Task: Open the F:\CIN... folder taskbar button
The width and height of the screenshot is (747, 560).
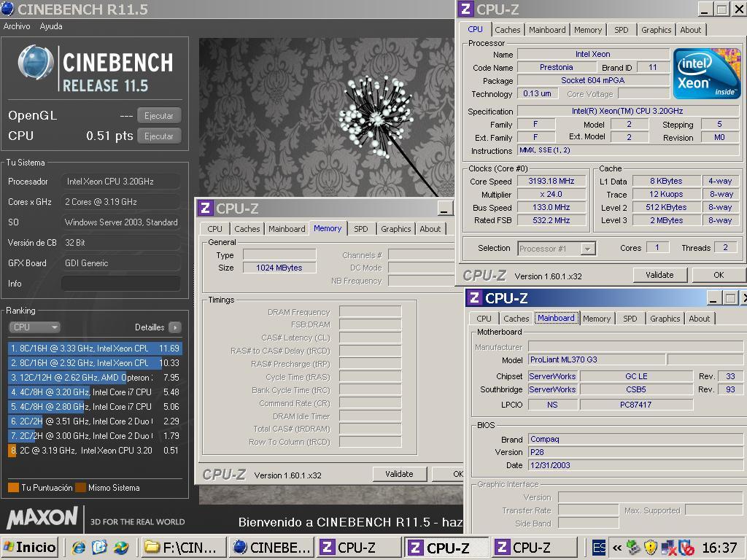Action: pyautogui.click(x=183, y=548)
